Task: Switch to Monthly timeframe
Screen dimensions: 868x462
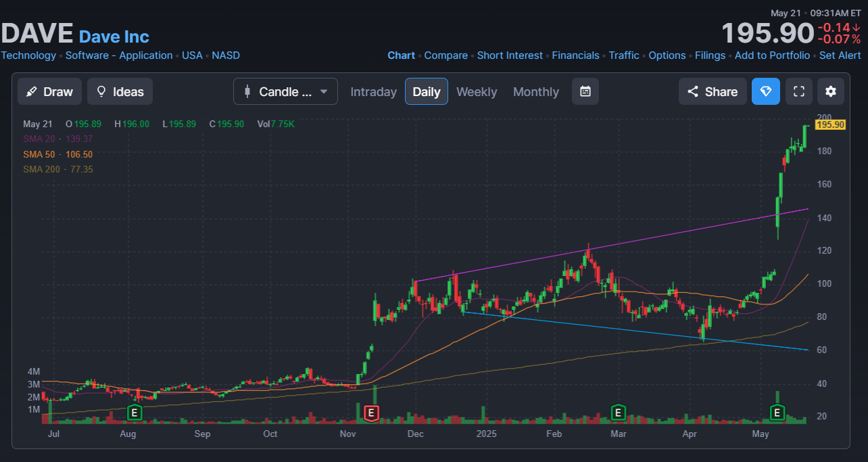Action: click(x=536, y=91)
